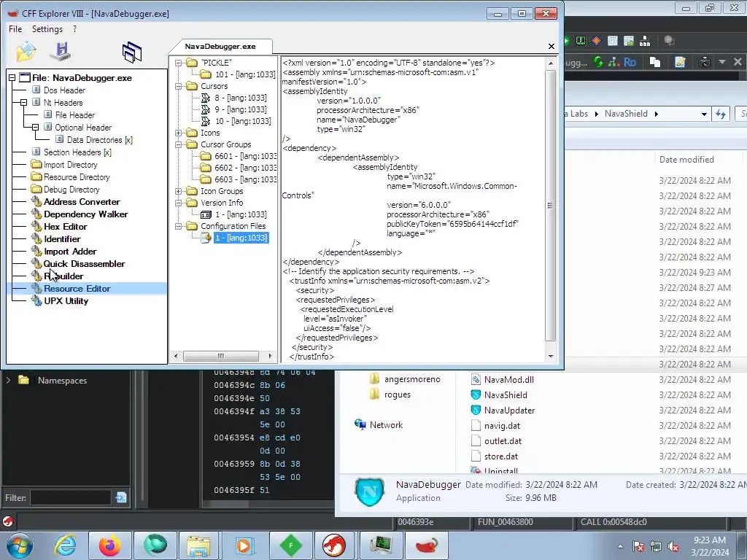
Task: Open the Quick Disassembler tool
Action: tap(84, 264)
